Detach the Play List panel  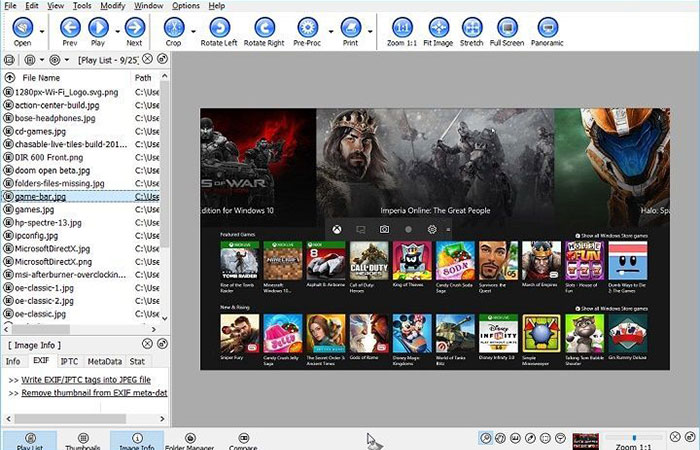click(162, 59)
